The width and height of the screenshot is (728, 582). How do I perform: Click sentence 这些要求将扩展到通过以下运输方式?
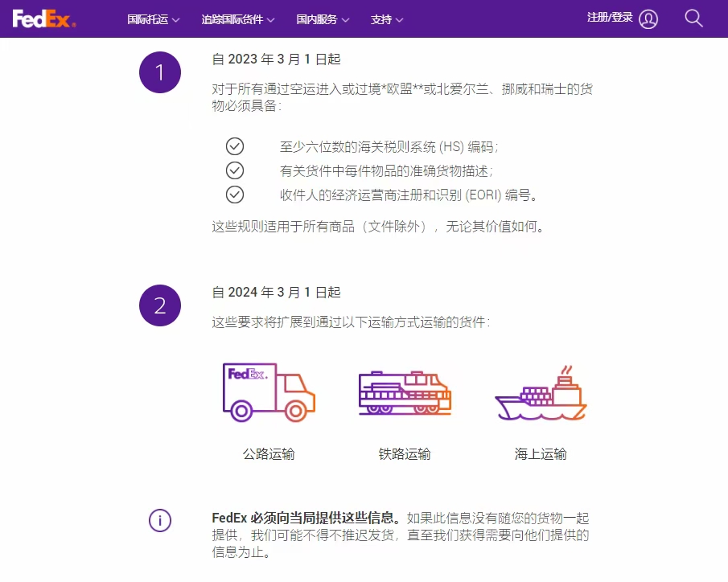tap(351, 322)
